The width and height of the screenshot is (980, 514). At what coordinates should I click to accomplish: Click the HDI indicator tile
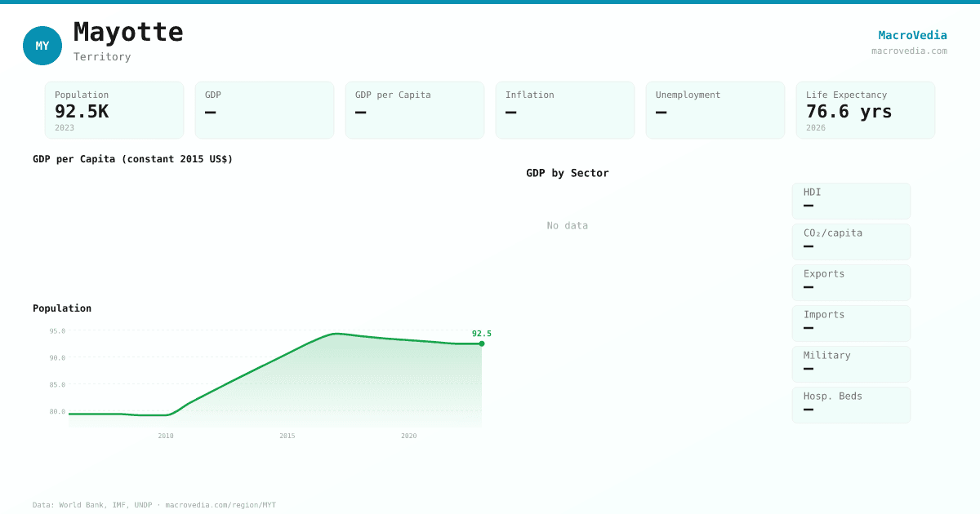[851, 201]
